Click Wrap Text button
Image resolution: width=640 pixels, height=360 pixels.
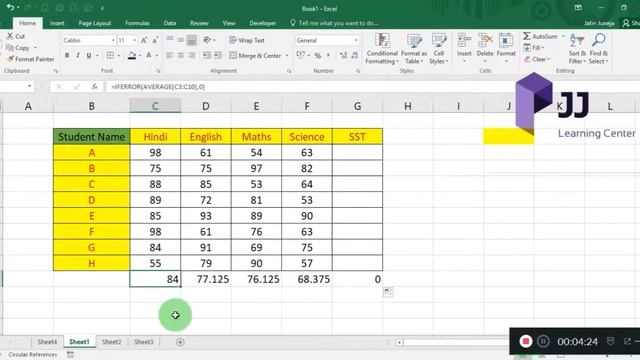coord(247,40)
